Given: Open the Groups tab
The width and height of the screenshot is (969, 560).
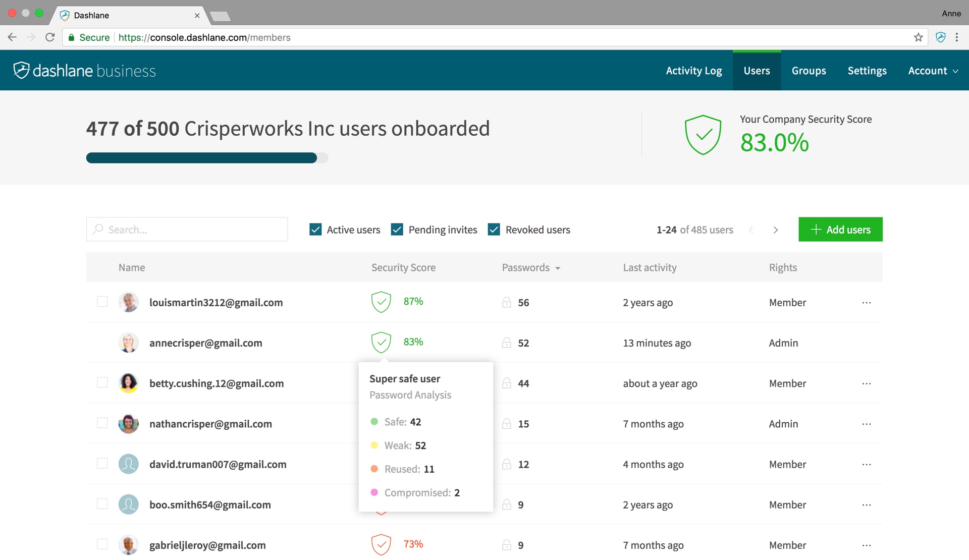Looking at the screenshot, I should click(x=809, y=71).
